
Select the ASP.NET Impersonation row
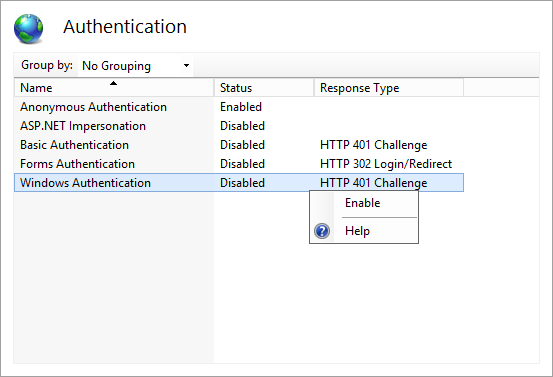(239, 126)
